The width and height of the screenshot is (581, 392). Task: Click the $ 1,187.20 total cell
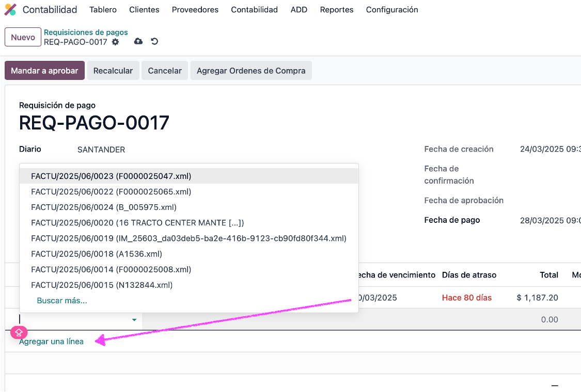[537, 298]
